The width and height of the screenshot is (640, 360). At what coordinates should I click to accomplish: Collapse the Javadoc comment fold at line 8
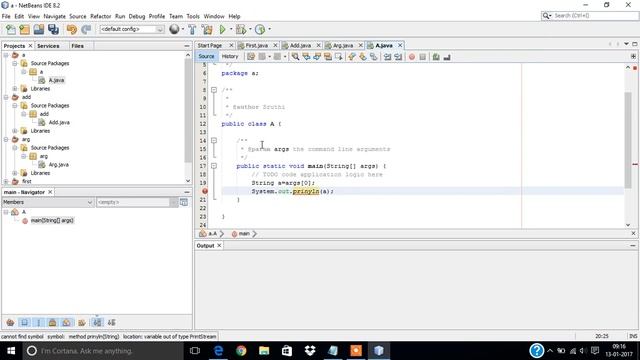tap(213, 90)
